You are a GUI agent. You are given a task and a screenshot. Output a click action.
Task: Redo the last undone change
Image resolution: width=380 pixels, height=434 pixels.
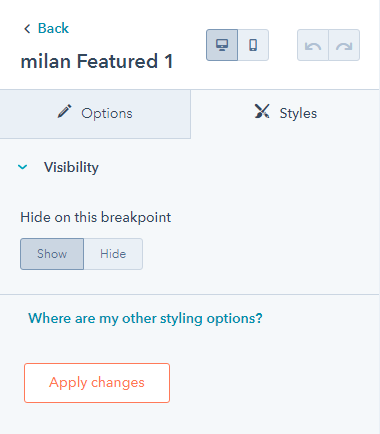point(344,45)
